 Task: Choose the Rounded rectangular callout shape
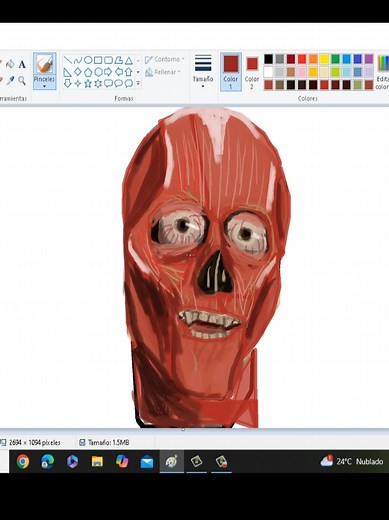[108, 83]
